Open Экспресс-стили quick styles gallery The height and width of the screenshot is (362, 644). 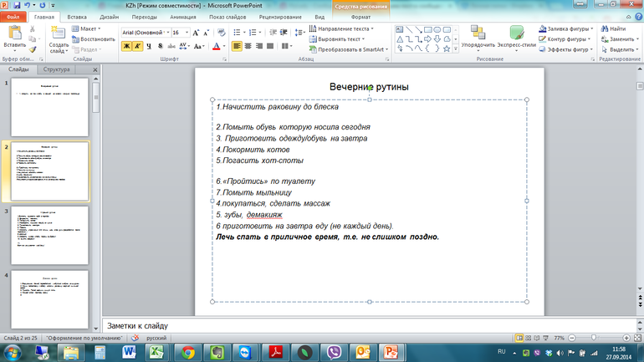coord(516,36)
